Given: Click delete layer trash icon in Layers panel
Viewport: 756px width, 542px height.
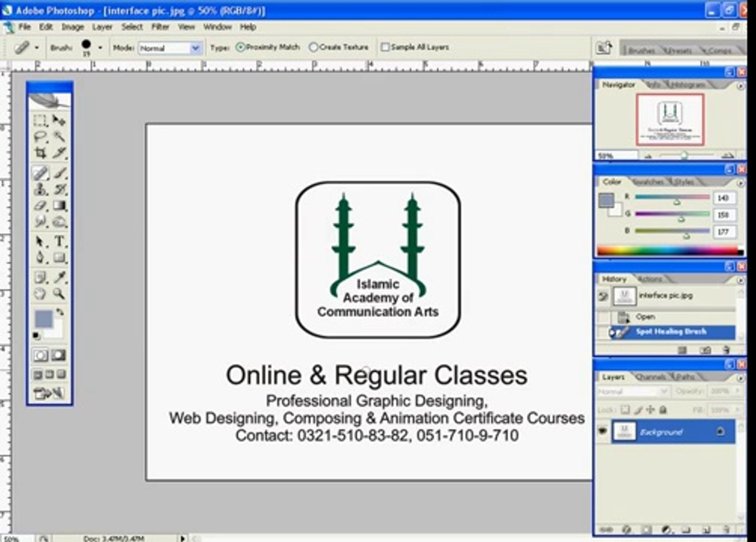Looking at the screenshot, I should tap(726, 529).
